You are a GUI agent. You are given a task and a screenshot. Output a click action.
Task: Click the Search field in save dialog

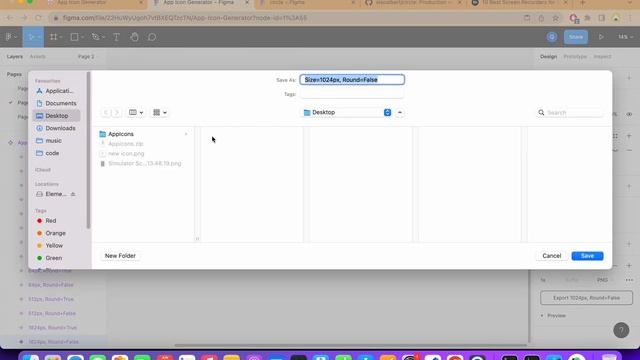point(569,113)
